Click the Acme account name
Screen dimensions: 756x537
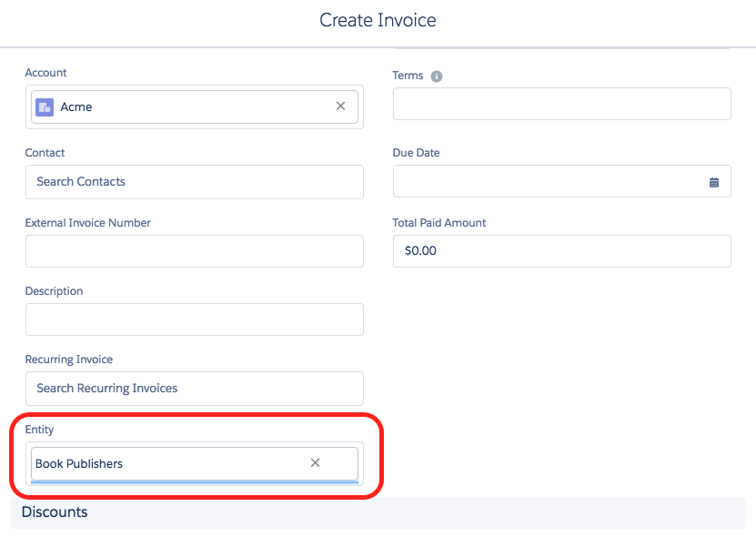(x=76, y=106)
